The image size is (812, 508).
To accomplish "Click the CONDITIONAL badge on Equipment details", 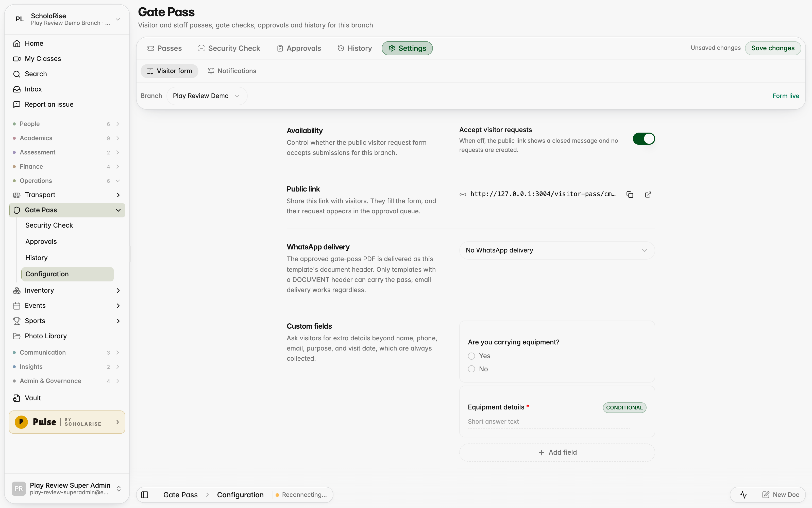I will coord(624,407).
